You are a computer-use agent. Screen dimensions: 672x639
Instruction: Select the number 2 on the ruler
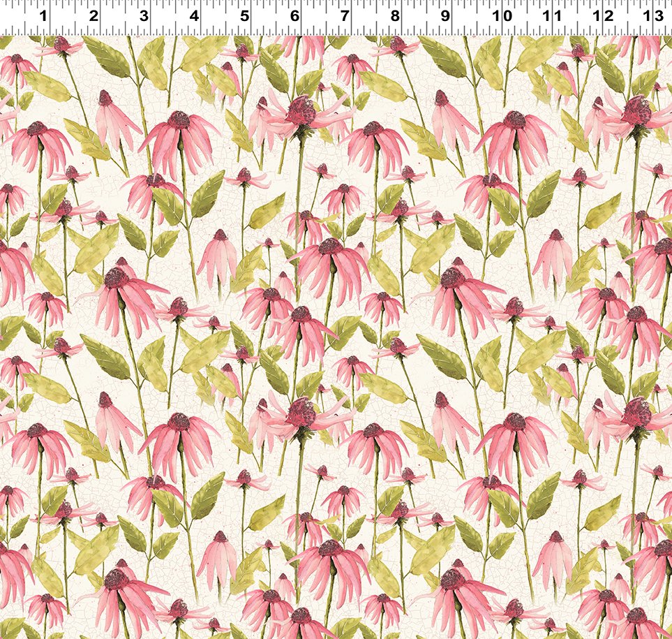(x=94, y=16)
